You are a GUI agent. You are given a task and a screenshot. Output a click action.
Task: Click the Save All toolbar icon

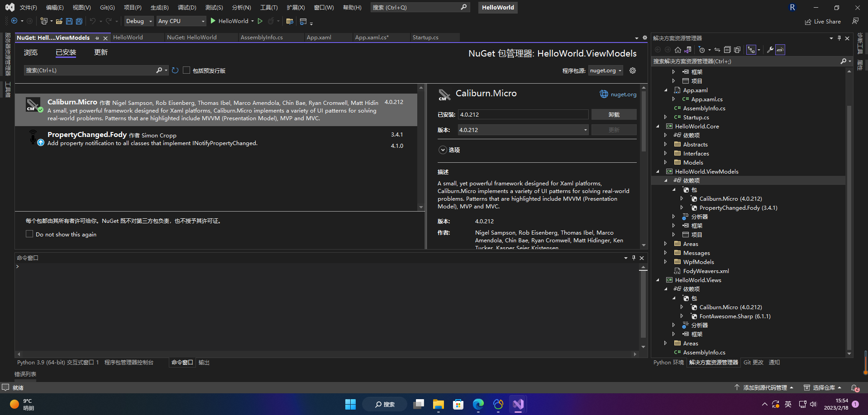[x=79, y=21]
